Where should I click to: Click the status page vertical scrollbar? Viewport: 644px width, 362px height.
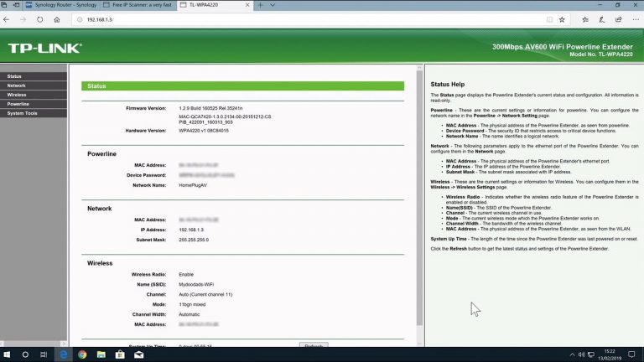(419, 197)
